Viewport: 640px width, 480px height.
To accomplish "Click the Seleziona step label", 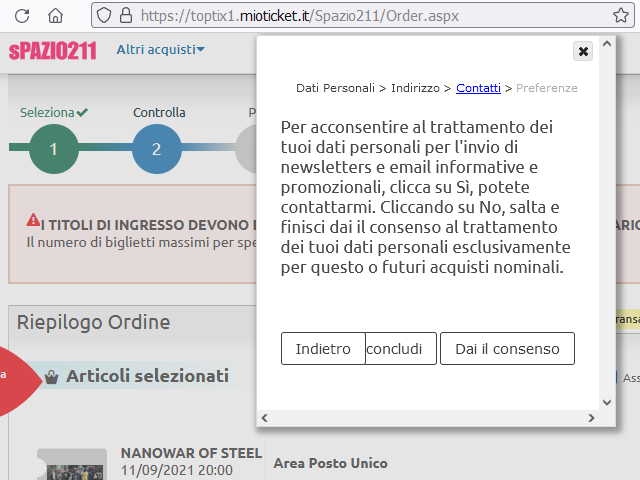I will pos(47,112).
